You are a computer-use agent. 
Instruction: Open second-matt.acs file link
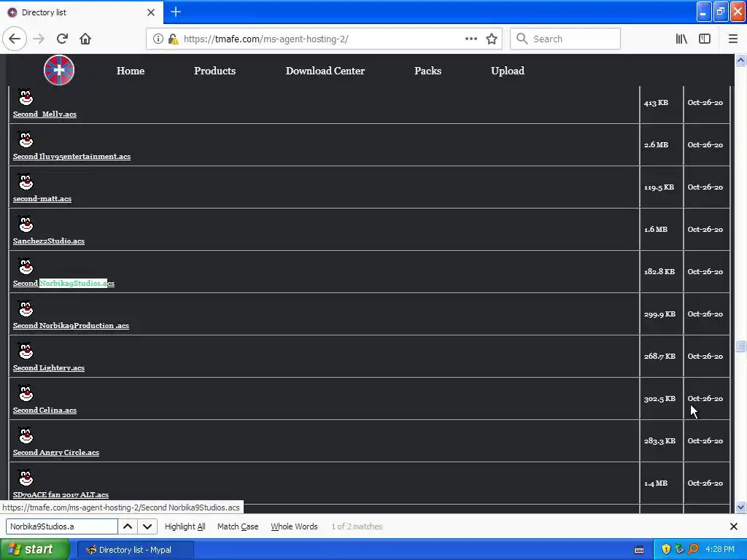tap(42, 198)
